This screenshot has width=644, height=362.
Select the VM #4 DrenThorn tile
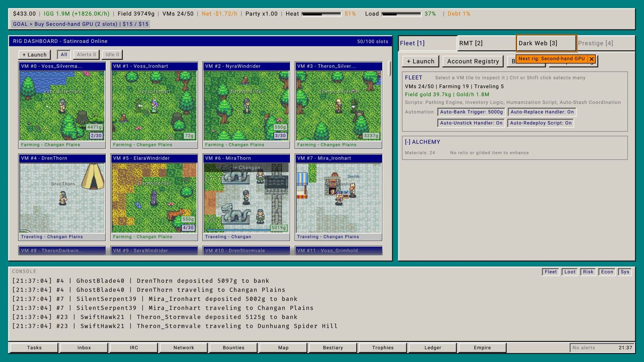coord(62,197)
